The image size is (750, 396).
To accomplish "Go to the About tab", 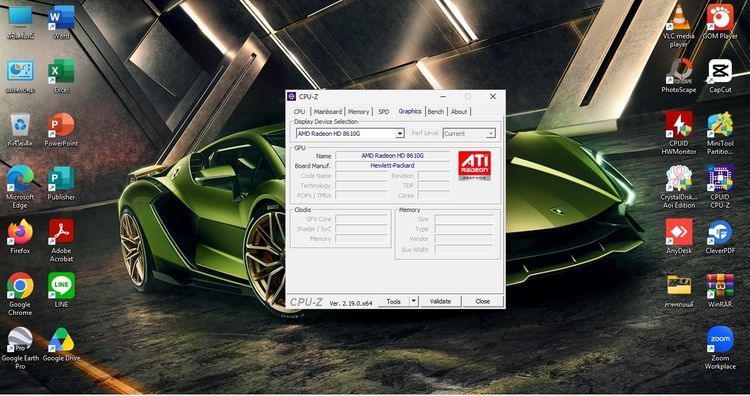I will [x=459, y=111].
